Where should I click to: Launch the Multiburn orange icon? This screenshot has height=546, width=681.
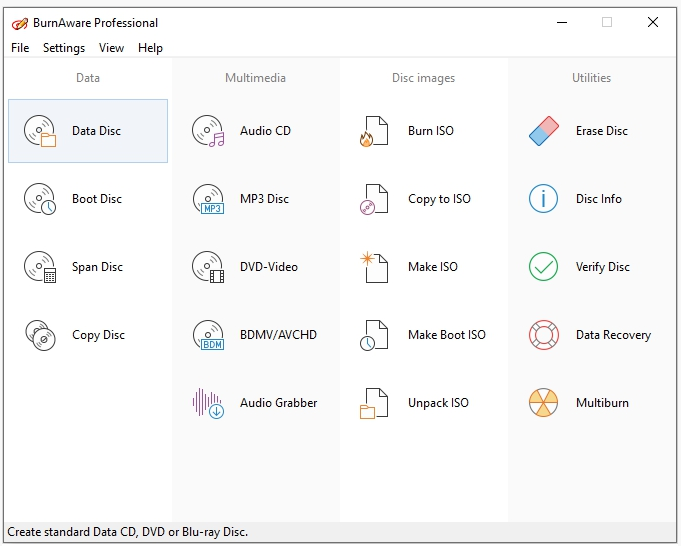543,403
